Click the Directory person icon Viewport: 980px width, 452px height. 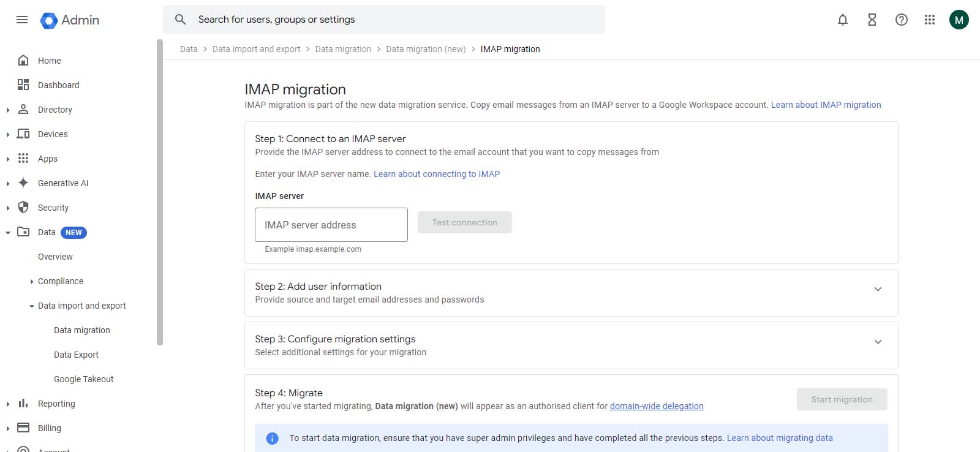pyautogui.click(x=23, y=109)
